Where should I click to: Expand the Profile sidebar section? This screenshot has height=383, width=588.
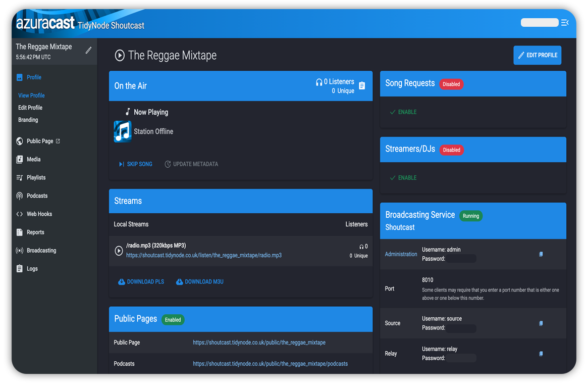34,77
